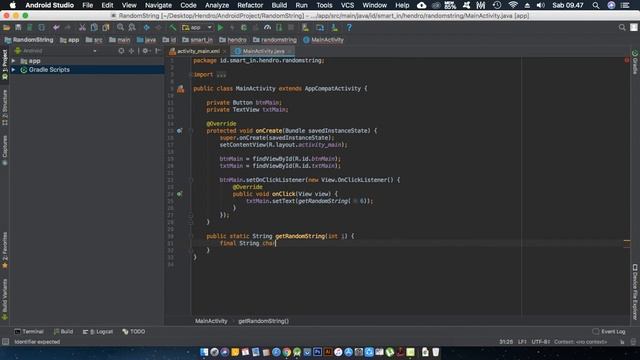Toggle the Structure side tool tab

tap(5, 108)
